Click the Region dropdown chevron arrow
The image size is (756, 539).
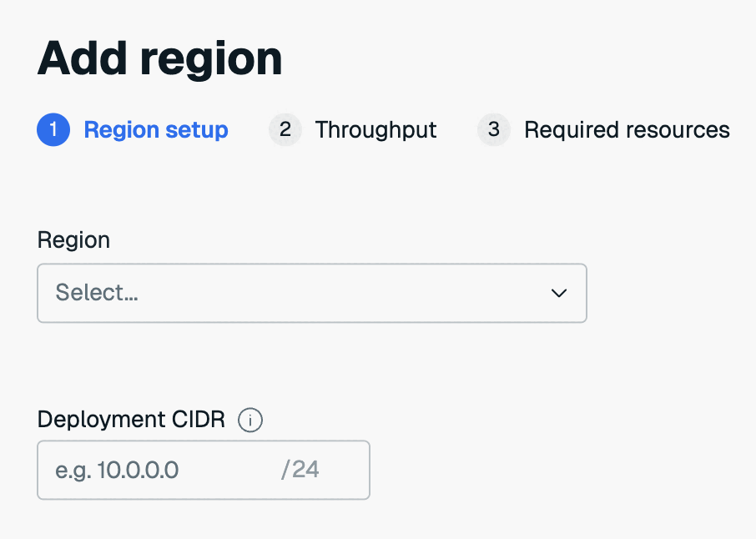click(559, 293)
